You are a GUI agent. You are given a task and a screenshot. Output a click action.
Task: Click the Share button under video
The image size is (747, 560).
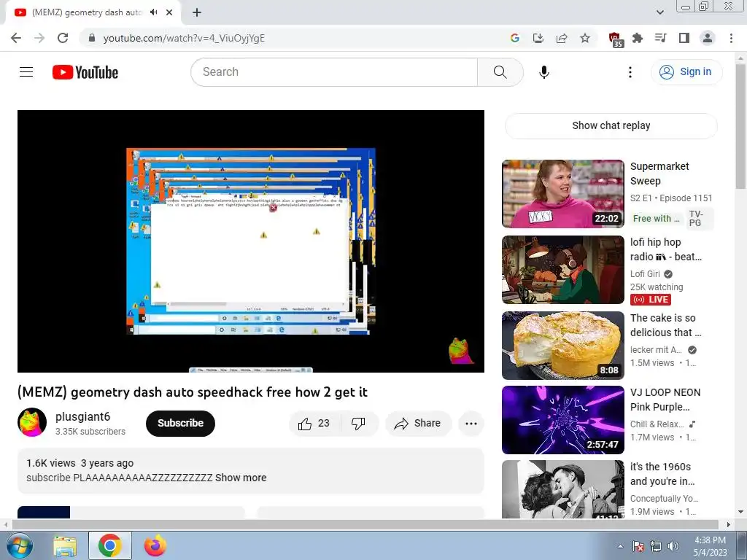coord(418,424)
